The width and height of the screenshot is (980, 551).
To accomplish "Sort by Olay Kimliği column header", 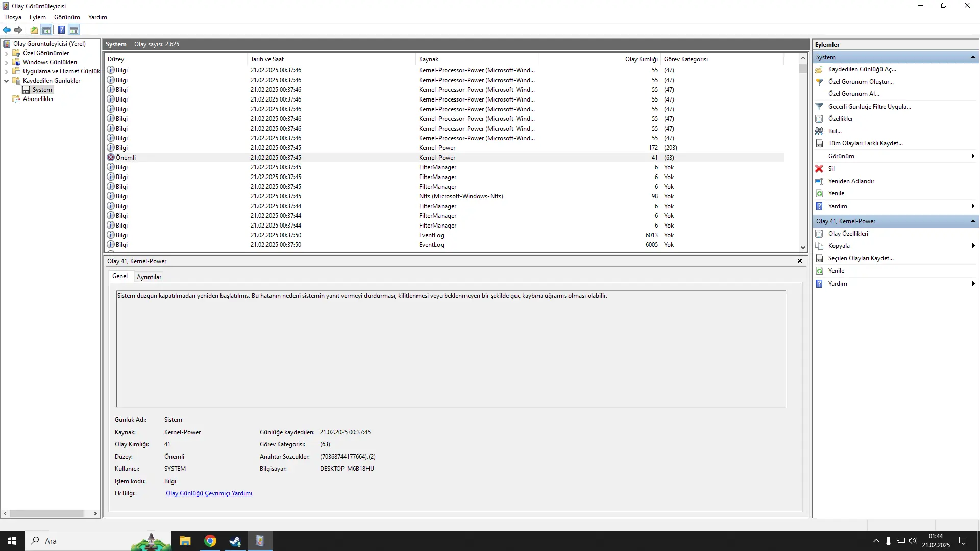I will click(600, 59).
